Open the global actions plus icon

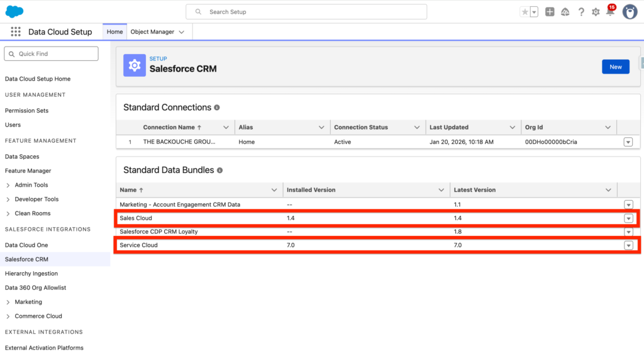(550, 12)
